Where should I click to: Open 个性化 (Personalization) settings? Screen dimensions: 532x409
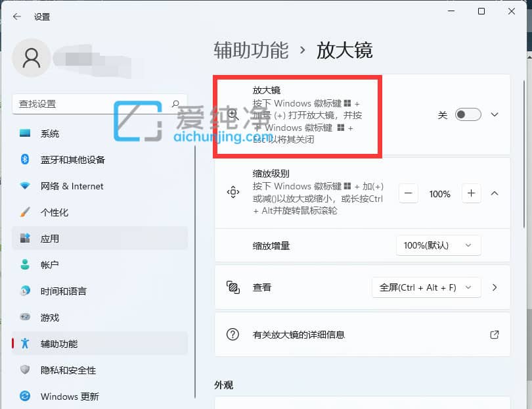tap(26, 212)
